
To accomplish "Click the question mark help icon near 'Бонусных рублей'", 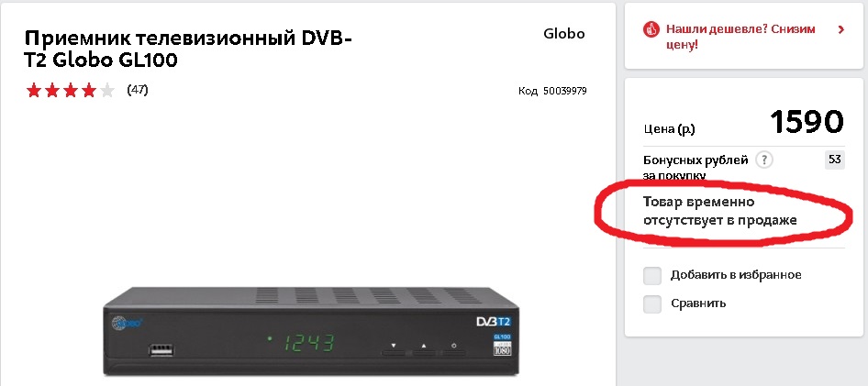I will coord(764,160).
